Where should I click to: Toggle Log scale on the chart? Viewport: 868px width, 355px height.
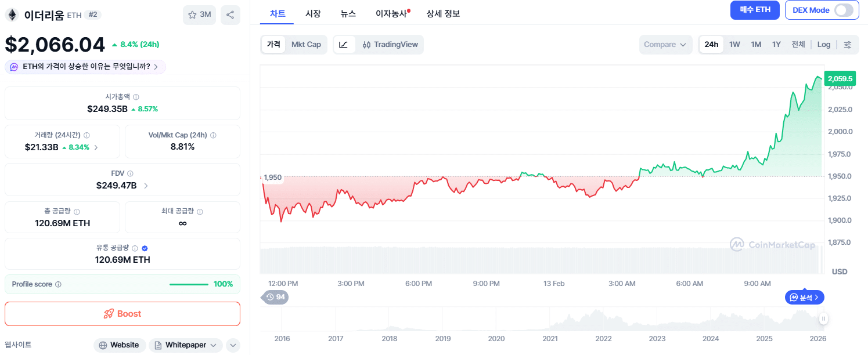(x=823, y=44)
